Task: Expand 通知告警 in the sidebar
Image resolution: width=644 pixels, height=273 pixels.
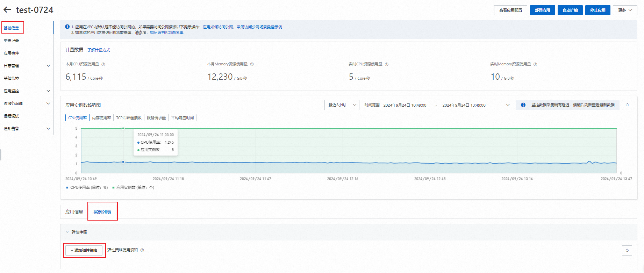Action: pyautogui.click(x=48, y=129)
